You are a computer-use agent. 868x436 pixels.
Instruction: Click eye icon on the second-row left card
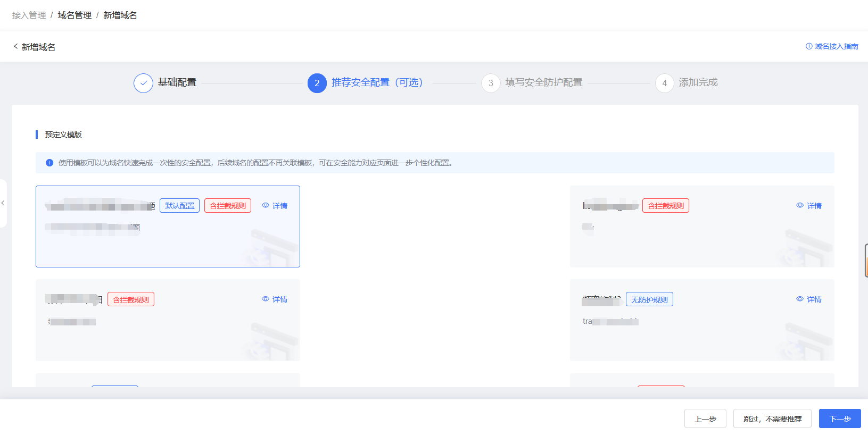(266, 299)
